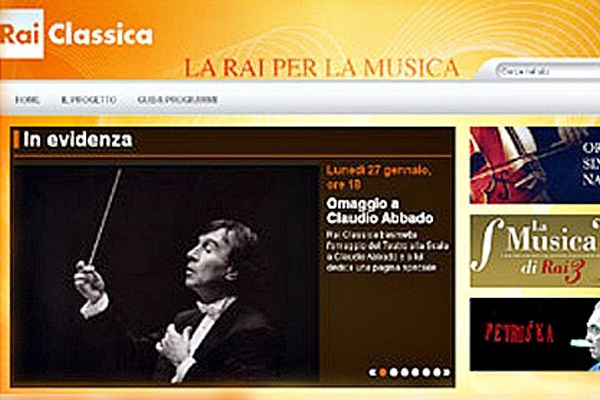600x400 pixels.
Task: Select the third carousel dot
Action: tap(404, 372)
